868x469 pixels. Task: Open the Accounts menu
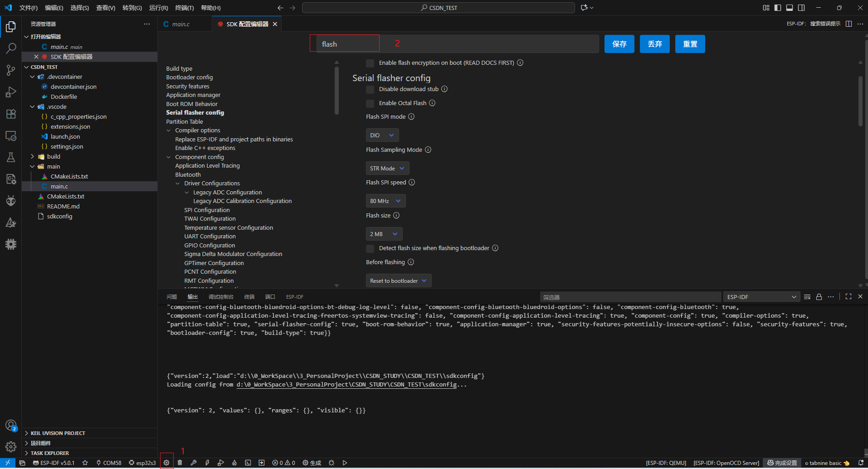tap(11, 425)
